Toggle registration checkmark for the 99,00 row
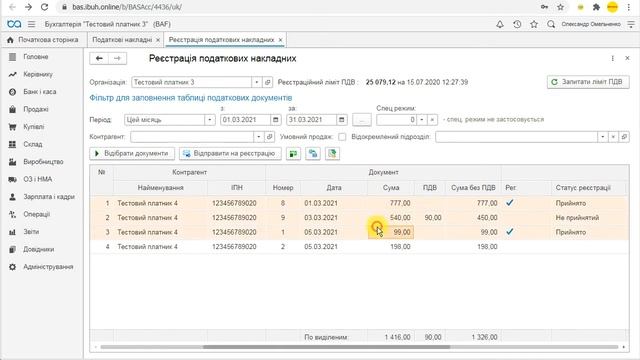The image size is (640, 360). click(509, 232)
